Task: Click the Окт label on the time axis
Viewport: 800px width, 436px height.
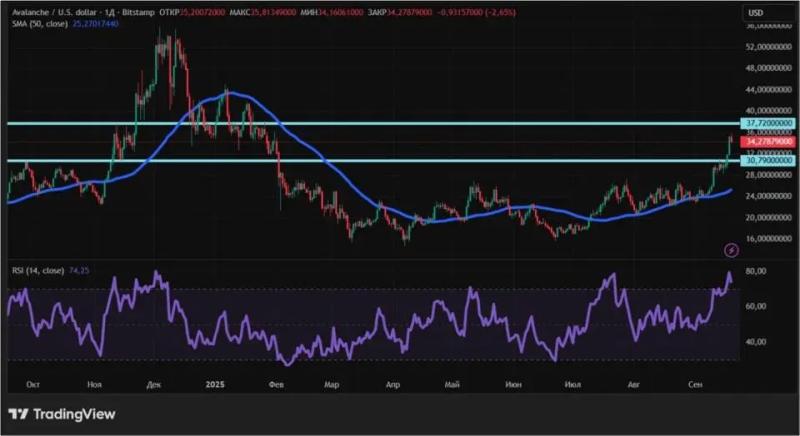Action: [x=33, y=382]
